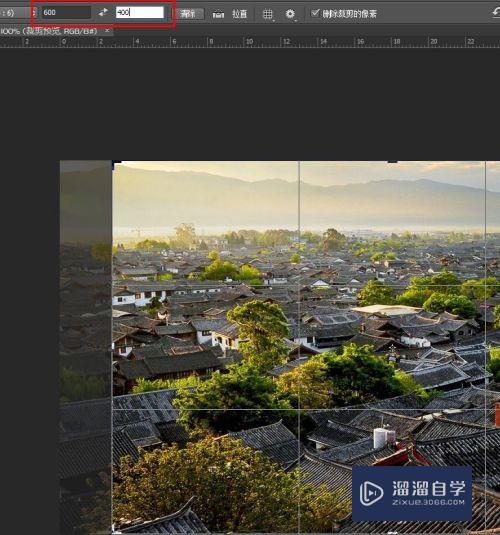Click the reset crop arrow icon
This screenshot has width=500, height=535.
pyautogui.click(x=496, y=13)
